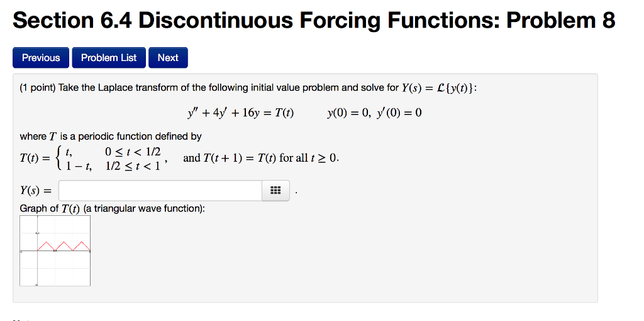The image size is (644, 321).
Task: Click the horizontal axis of the graph
Action: [x=55, y=251]
